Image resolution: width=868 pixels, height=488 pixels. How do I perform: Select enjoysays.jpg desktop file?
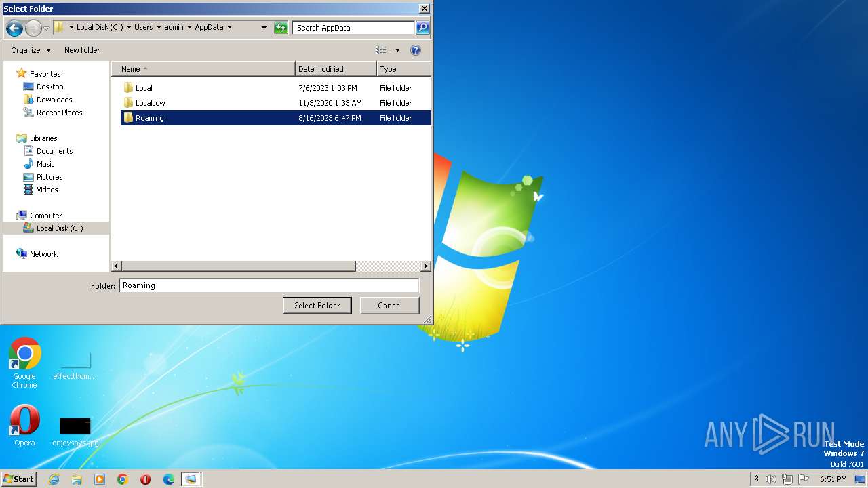(x=75, y=431)
